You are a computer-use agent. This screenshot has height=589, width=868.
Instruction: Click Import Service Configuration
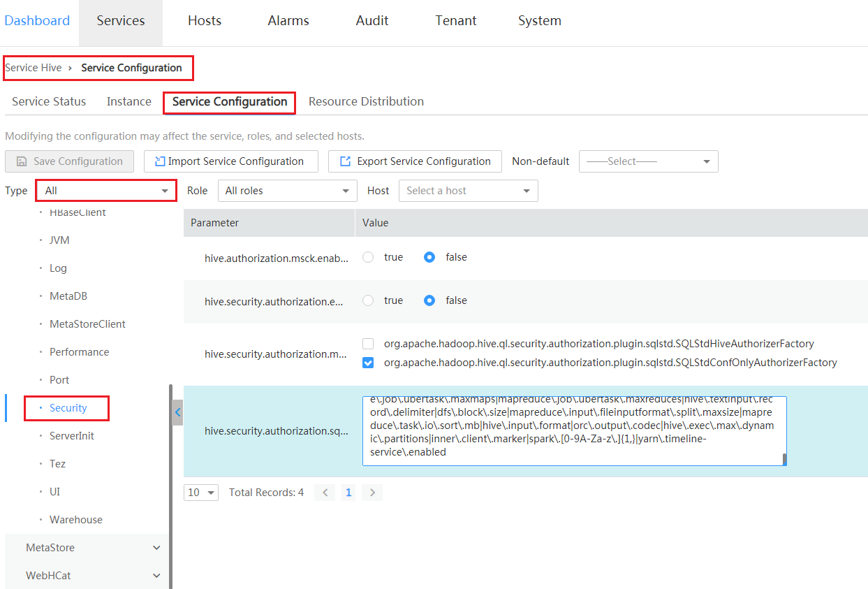point(231,161)
